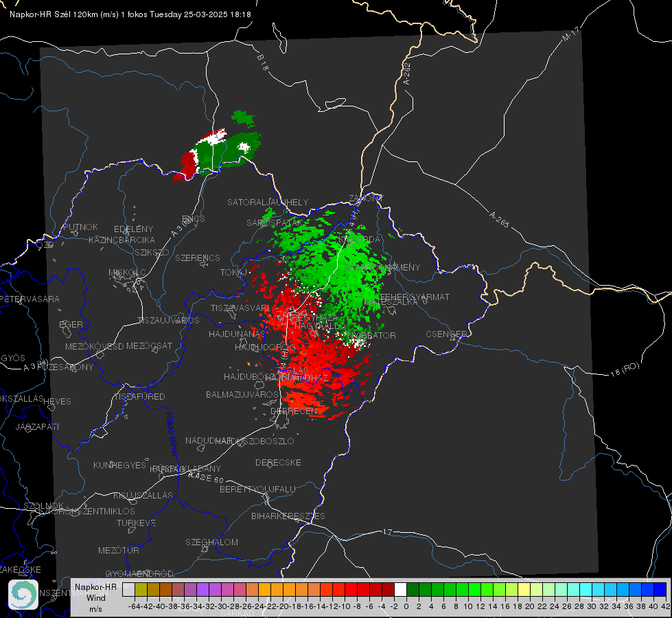
Task: Click the DEBRECEN city label
Action: tap(294, 411)
